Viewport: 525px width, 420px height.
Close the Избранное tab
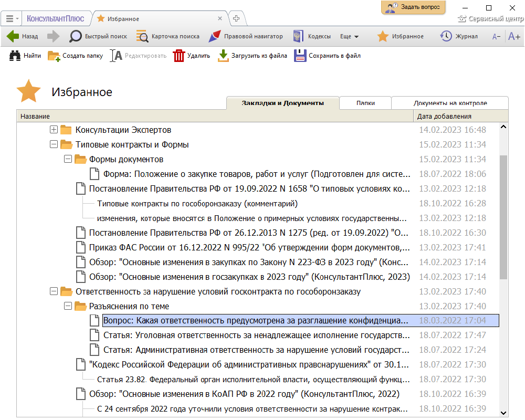click(x=220, y=18)
